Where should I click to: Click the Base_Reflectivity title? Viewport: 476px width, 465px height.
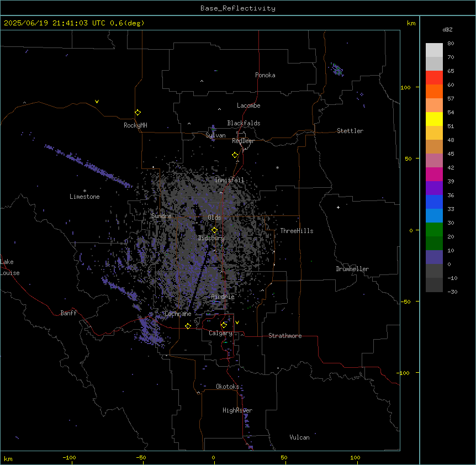pos(238,8)
